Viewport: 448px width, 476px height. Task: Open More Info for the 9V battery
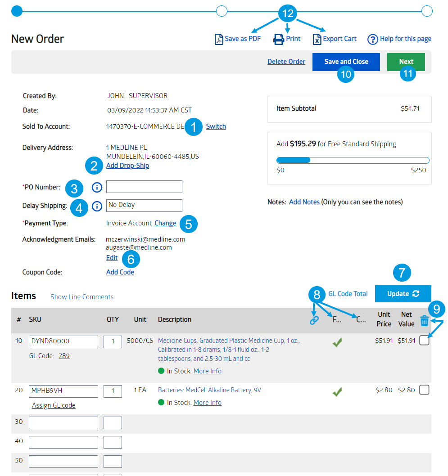[208, 403]
